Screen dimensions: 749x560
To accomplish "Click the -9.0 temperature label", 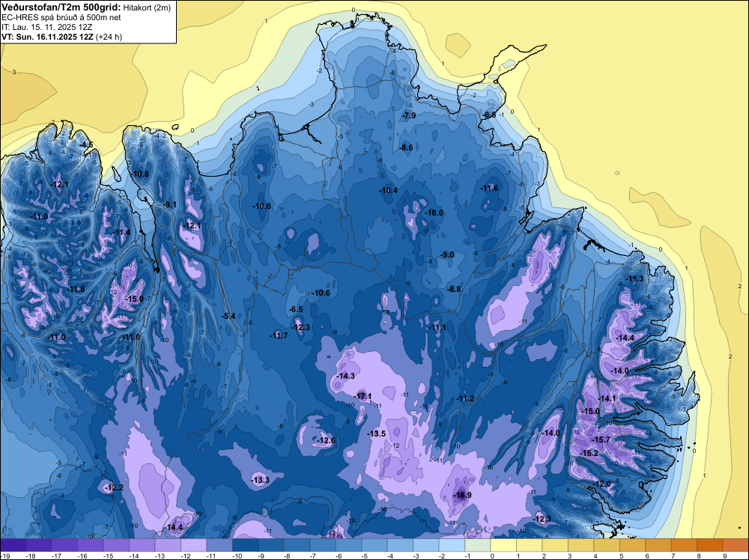I will [447, 255].
